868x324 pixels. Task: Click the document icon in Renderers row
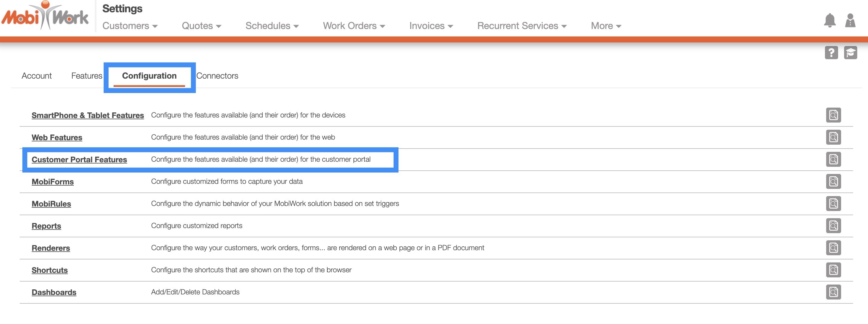point(833,248)
